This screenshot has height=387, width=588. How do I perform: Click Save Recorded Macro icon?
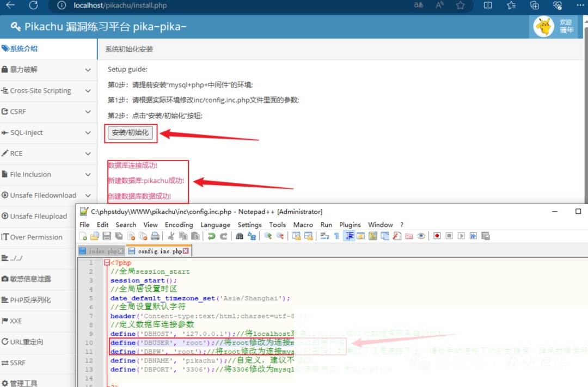pyautogui.click(x=485, y=236)
